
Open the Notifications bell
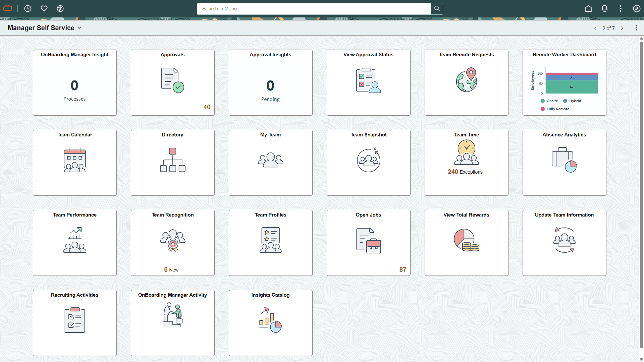pyautogui.click(x=604, y=9)
